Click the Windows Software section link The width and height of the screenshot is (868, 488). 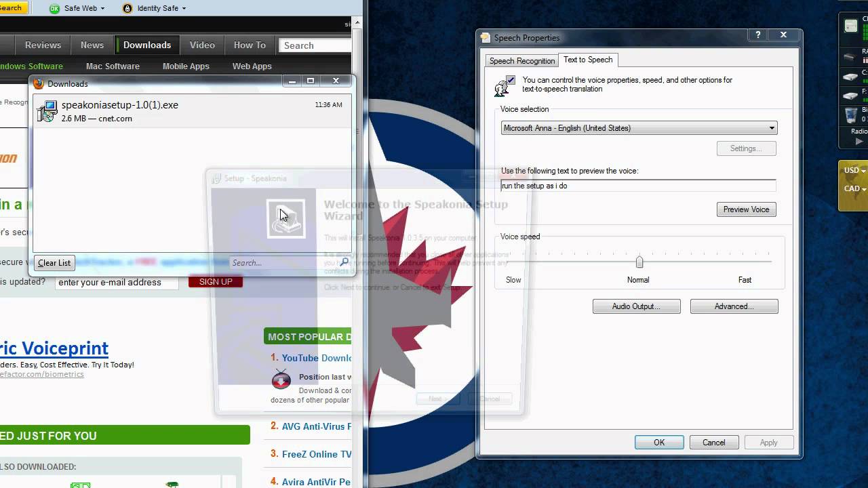(31, 66)
